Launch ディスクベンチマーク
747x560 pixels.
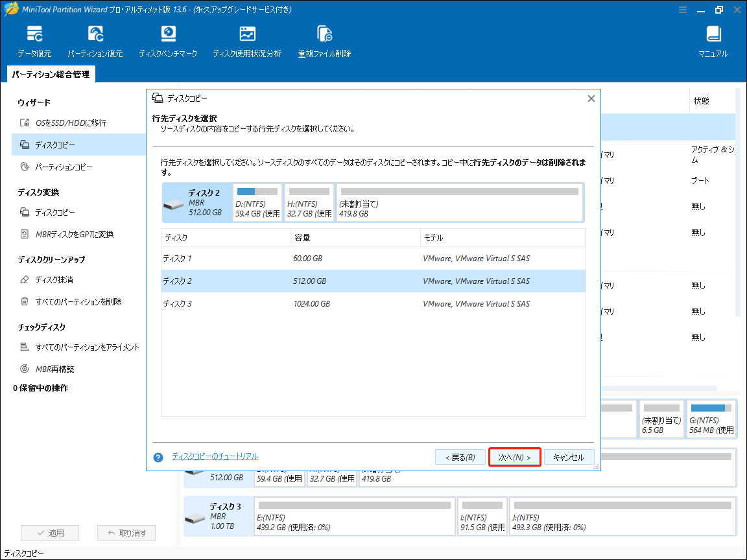point(168,41)
